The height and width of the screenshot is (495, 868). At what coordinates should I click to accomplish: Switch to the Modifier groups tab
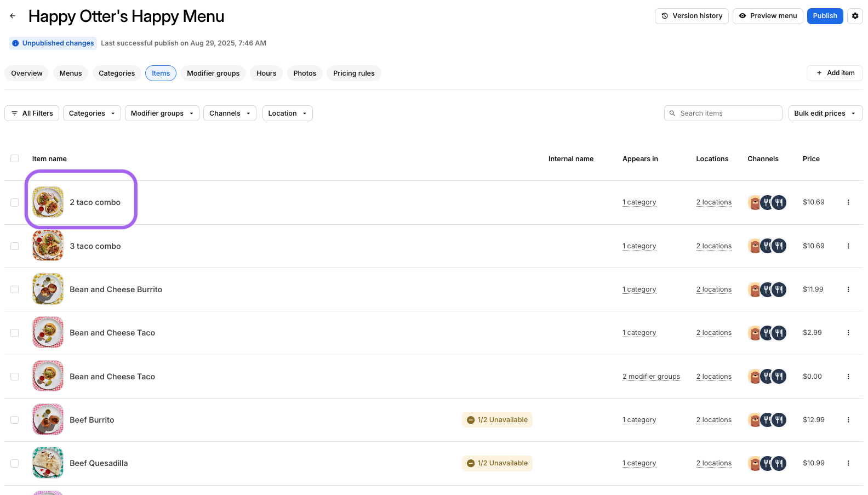213,73
